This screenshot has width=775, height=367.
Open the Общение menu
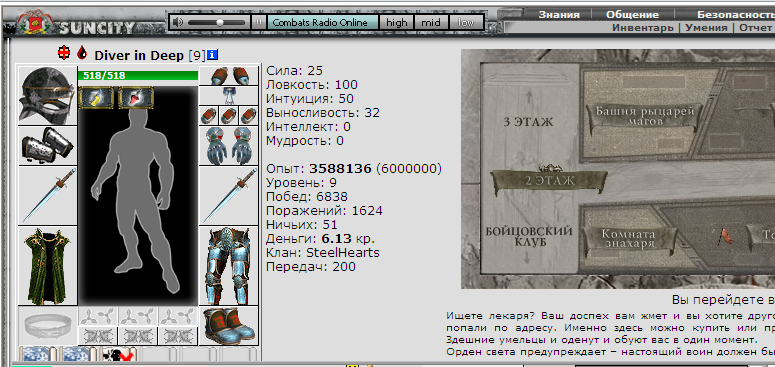click(x=632, y=14)
